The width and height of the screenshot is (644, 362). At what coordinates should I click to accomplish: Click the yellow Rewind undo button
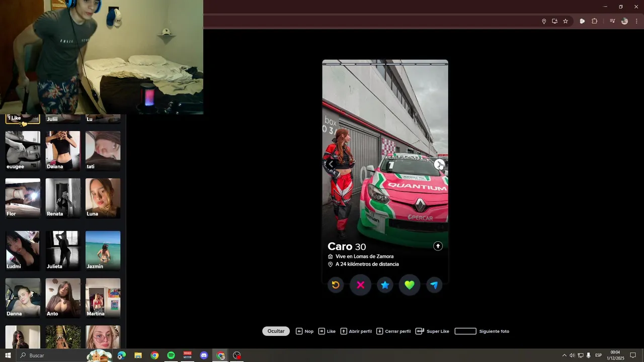point(336,285)
